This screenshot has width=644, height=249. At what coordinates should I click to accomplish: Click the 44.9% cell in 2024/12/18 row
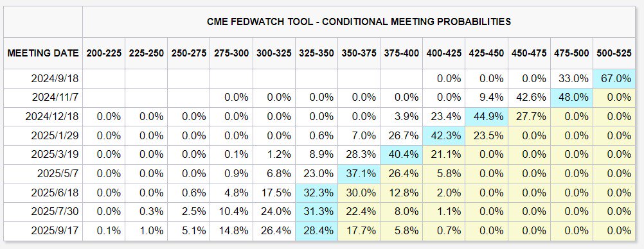pyautogui.click(x=487, y=117)
